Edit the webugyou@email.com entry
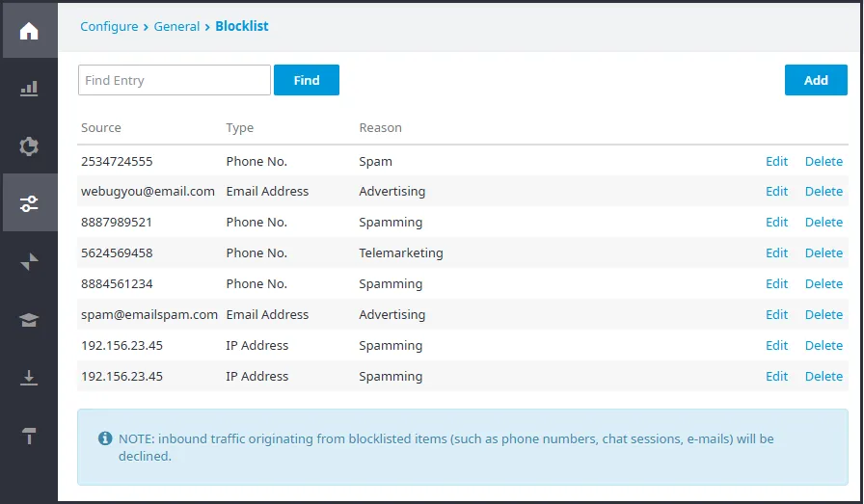864x504 pixels. 777,191
